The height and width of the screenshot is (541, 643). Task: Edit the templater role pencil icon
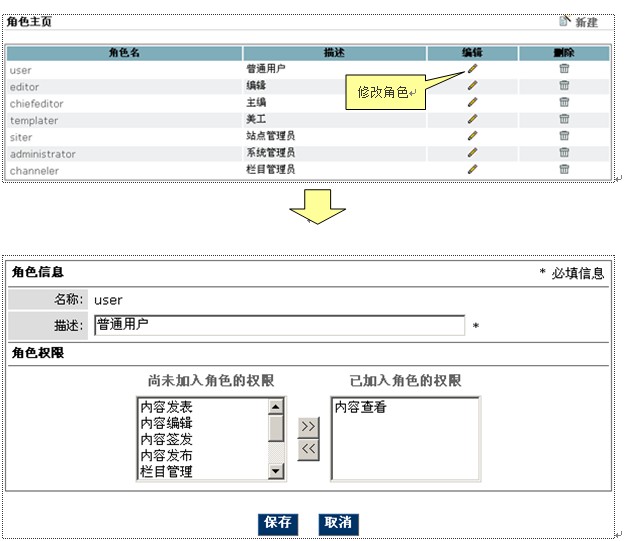click(x=472, y=119)
